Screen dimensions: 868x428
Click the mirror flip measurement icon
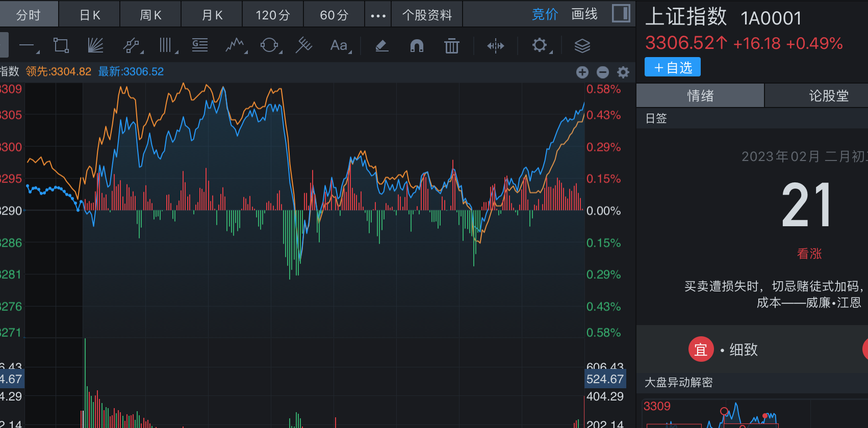[x=495, y=46]
